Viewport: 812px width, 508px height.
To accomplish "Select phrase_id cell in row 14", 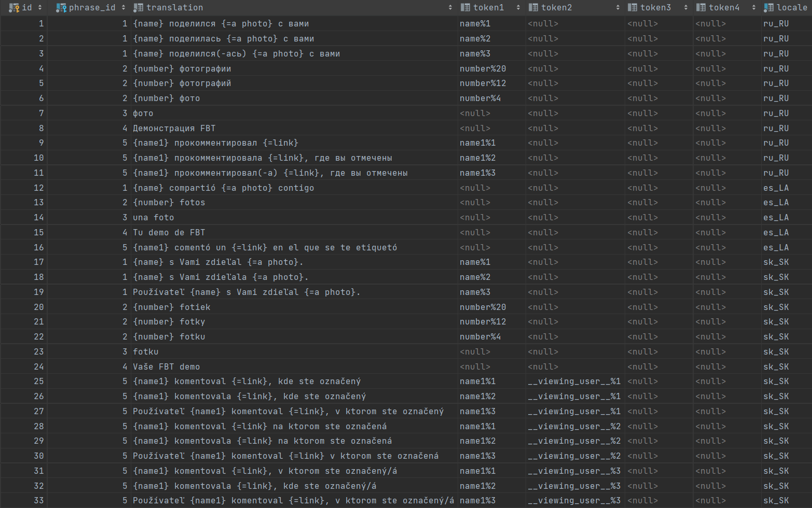I will click(x=89, y=218).
